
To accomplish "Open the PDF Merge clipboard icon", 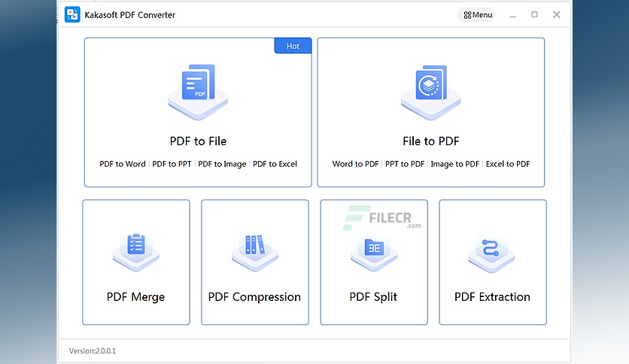I will coord(136,252).
